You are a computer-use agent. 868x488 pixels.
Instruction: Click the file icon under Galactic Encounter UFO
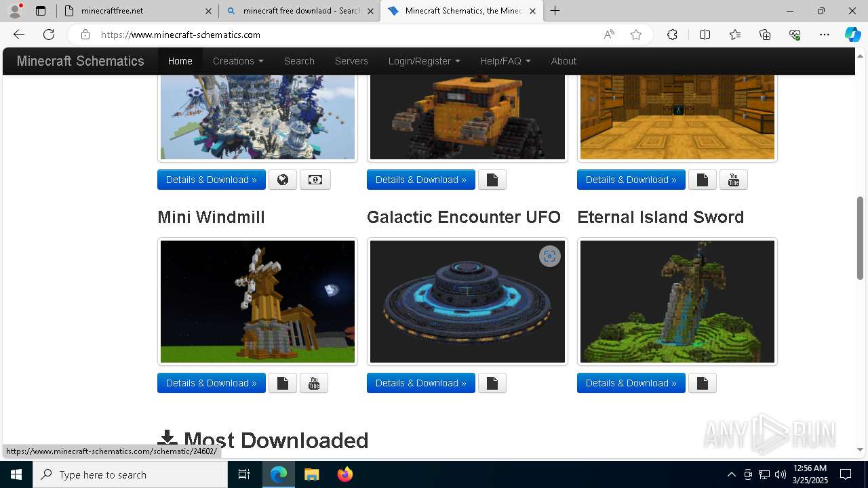(492, 383)
